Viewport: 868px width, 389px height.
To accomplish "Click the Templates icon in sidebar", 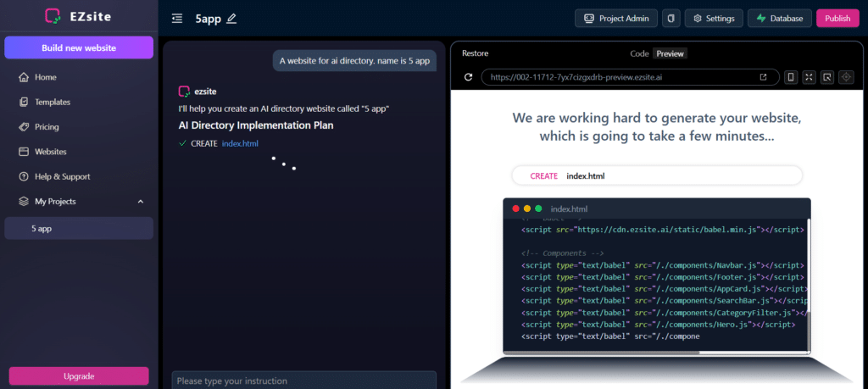I will coord(23,102).
